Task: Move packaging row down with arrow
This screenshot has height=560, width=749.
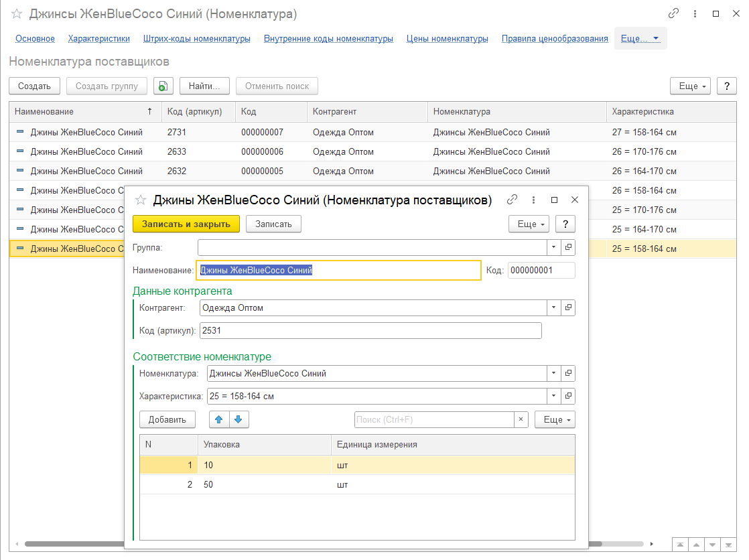Action: click(x=239, y=419)
